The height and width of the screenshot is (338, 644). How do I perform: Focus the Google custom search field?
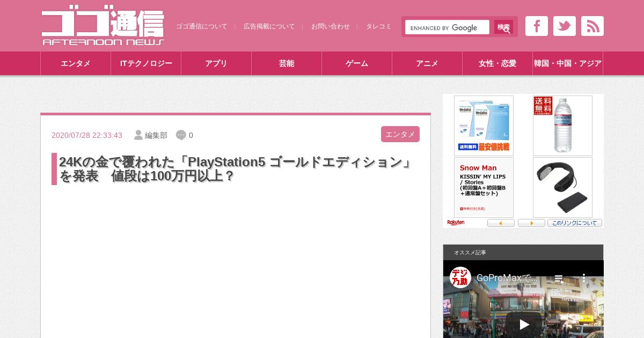447,27
